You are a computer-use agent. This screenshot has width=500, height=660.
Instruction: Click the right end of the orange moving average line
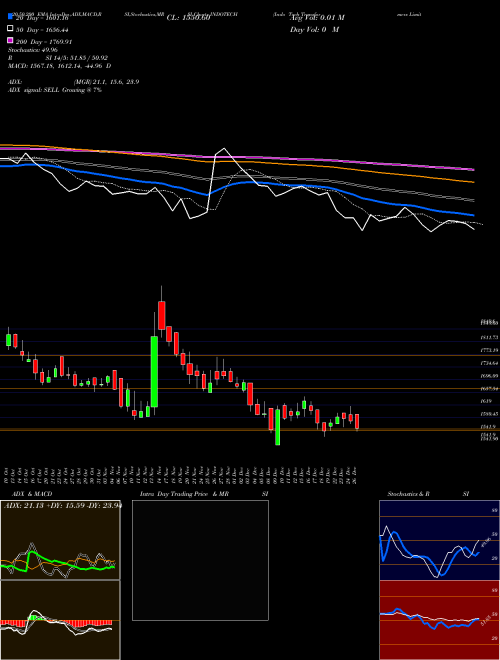tap(473, 182)
